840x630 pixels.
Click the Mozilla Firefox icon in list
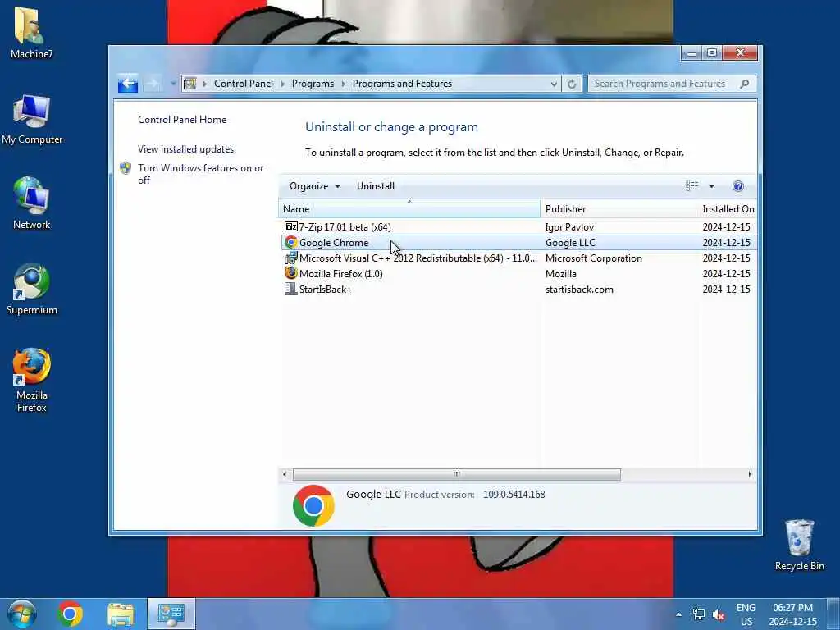[x=291, y=273]
